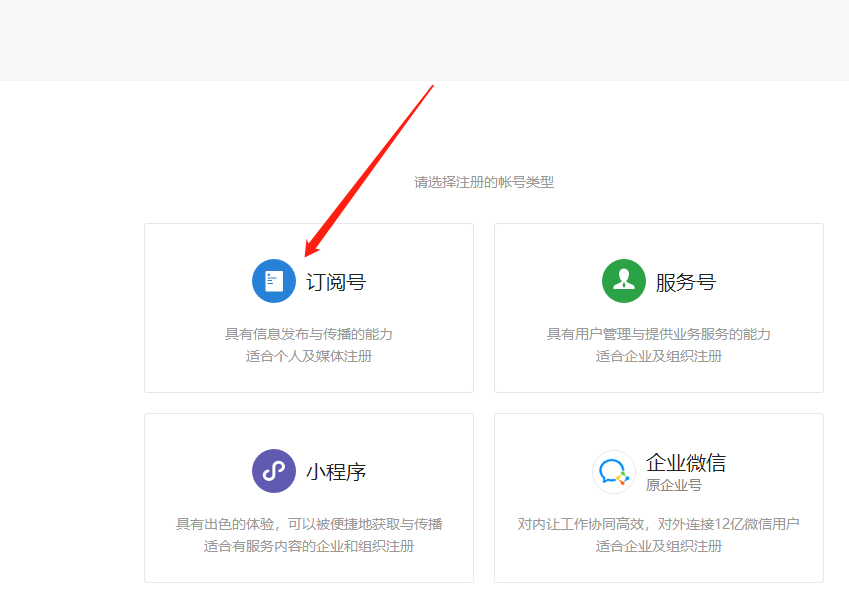Click 适合企业及组织注册 text in 服务号 card
Image resolution: width=849 pixels, height=603 pixels.
658,356
